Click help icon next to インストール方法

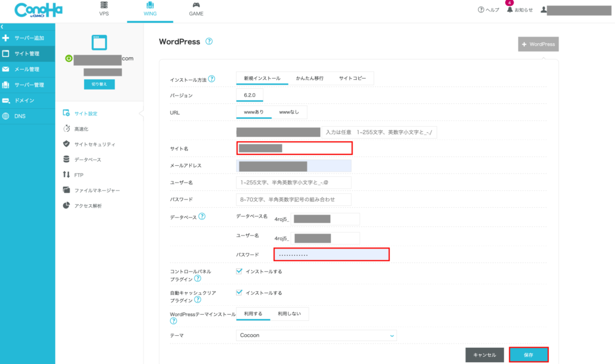[211, 79]
